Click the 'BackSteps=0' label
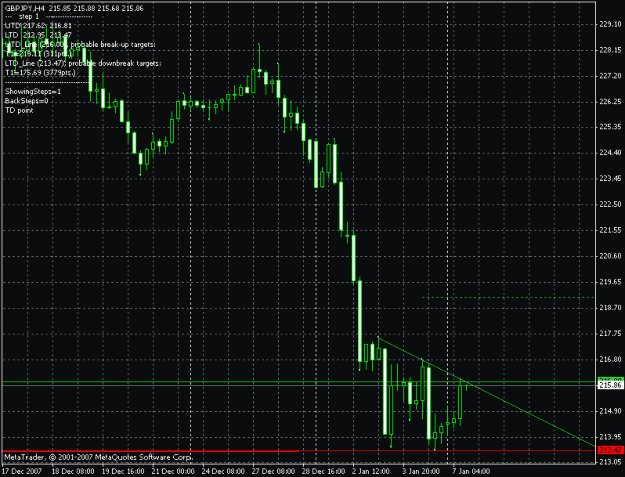625x477 pixels. (26, 101)
